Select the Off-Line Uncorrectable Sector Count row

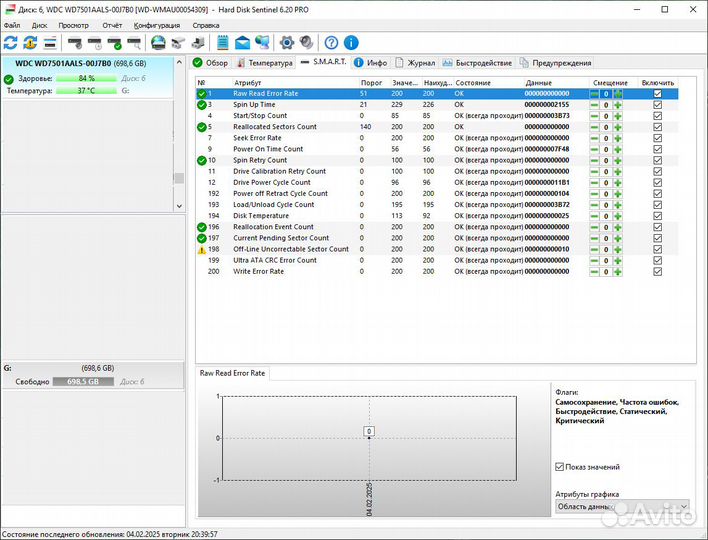point(290,249)
